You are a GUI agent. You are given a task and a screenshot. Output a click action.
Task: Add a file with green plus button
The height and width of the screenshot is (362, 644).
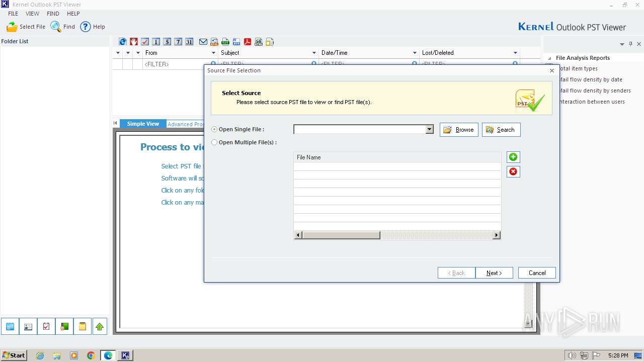click(513, 157)
